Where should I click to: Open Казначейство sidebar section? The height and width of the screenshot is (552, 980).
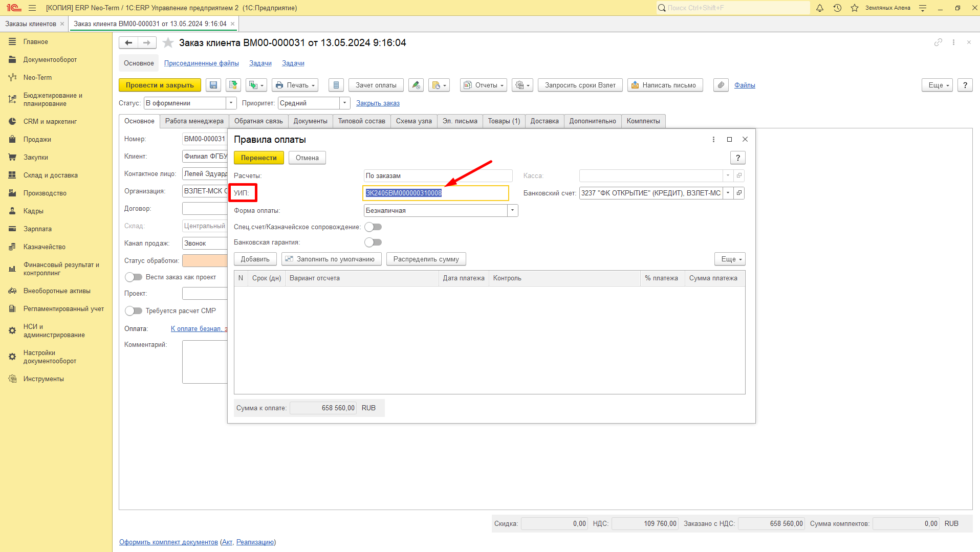[x=45, y=247]
